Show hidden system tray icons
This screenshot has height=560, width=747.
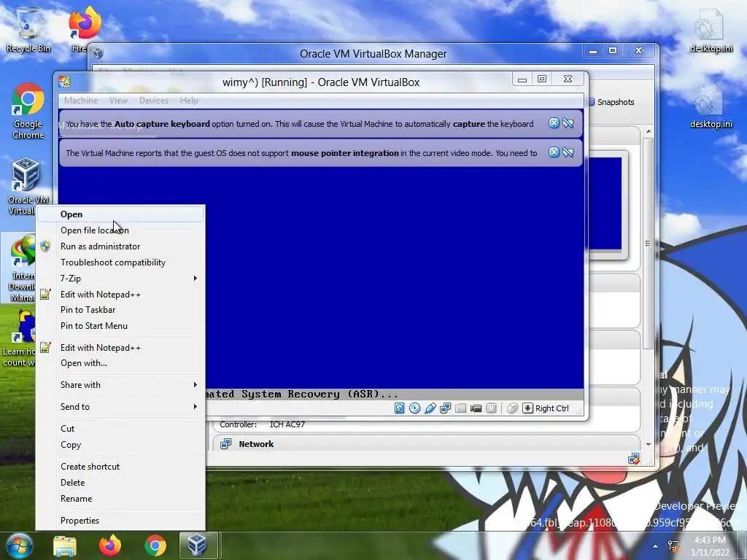(x=656, y=547)
